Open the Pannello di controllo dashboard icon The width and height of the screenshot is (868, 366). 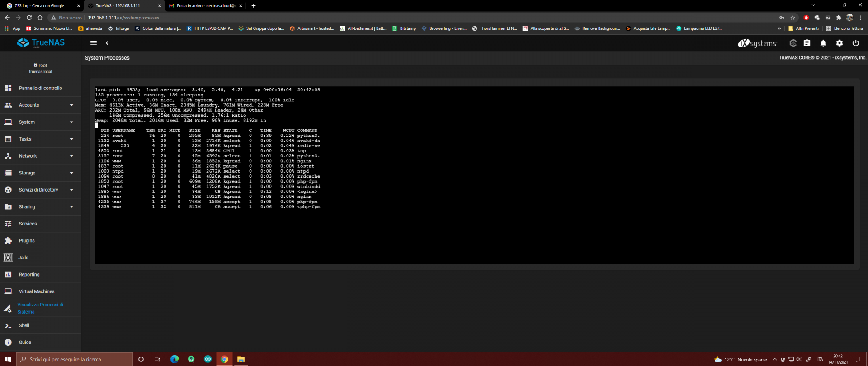point(8,88)
